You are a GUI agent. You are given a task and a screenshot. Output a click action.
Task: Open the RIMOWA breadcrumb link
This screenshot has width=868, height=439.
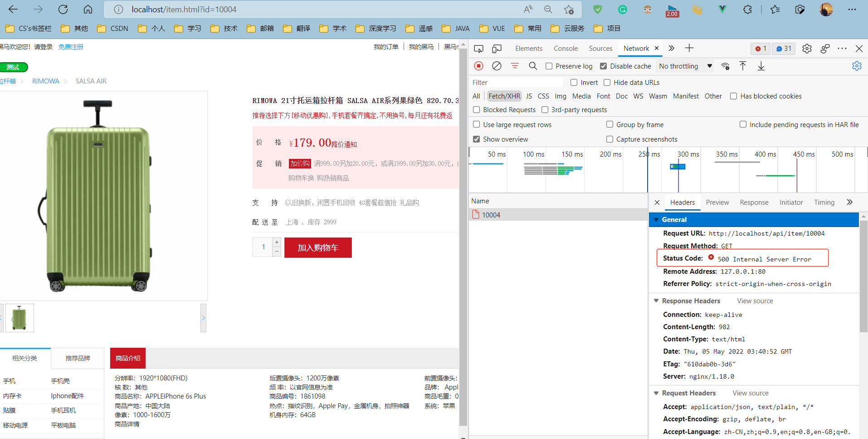coord(46,81)
